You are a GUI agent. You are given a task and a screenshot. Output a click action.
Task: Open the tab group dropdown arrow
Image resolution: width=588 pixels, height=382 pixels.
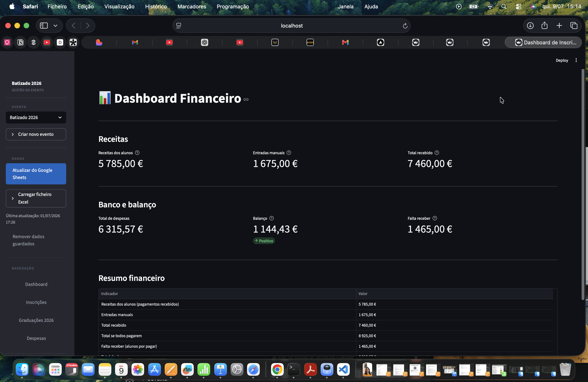[56, 26]
